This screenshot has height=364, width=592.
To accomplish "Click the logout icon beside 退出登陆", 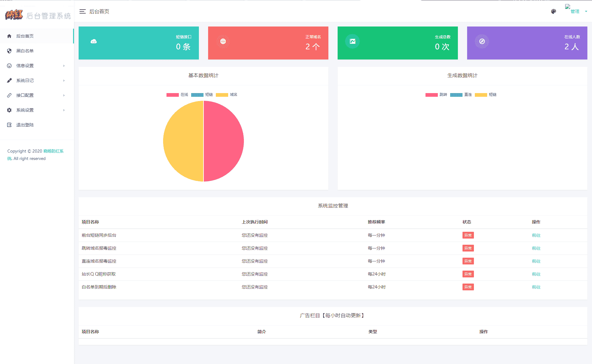I will pos(9,125).
